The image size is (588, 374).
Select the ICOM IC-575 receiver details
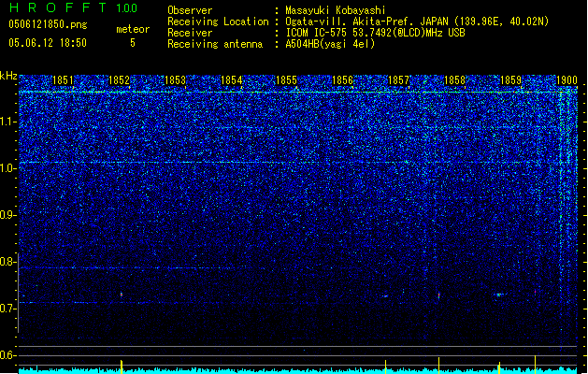[x=375, y=33]
